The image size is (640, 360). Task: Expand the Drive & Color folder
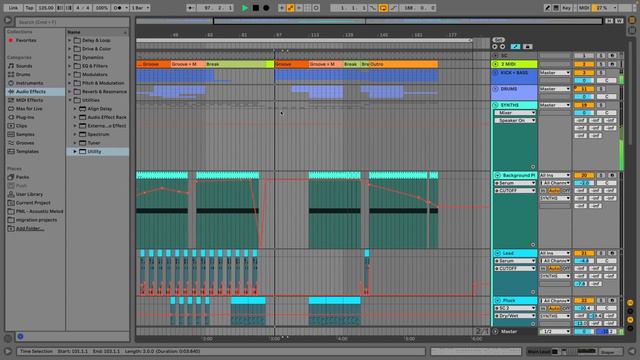[70, 49]
